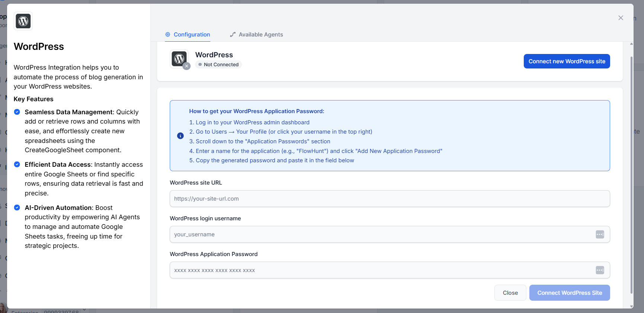This screenshot has height=313, width=644.
Task: Focus the WordPress site URL field
Action: [x=390, y=199]
